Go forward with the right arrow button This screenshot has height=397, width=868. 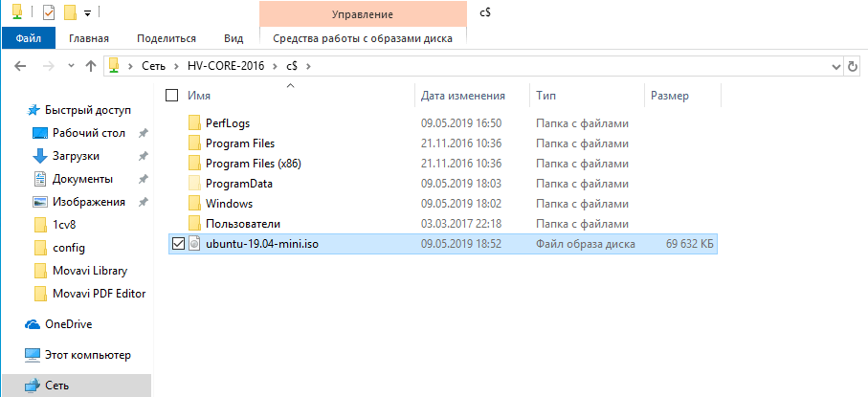[x=49, y=66]
